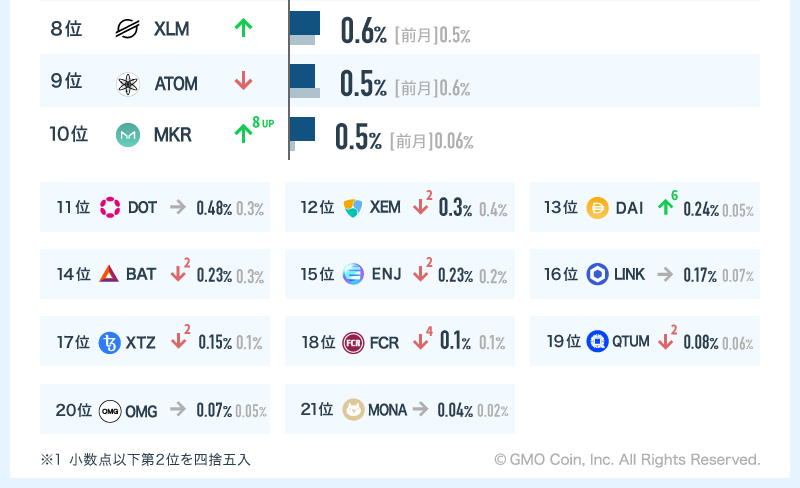Click the MKR Maker coin icon
800x488 pixels.
tap(127, 135)
